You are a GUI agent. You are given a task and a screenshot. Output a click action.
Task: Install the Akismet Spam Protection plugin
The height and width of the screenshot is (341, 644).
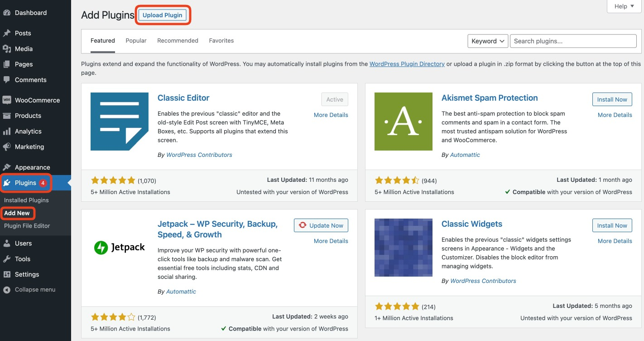pyautogui.click(x=612, y=99)
